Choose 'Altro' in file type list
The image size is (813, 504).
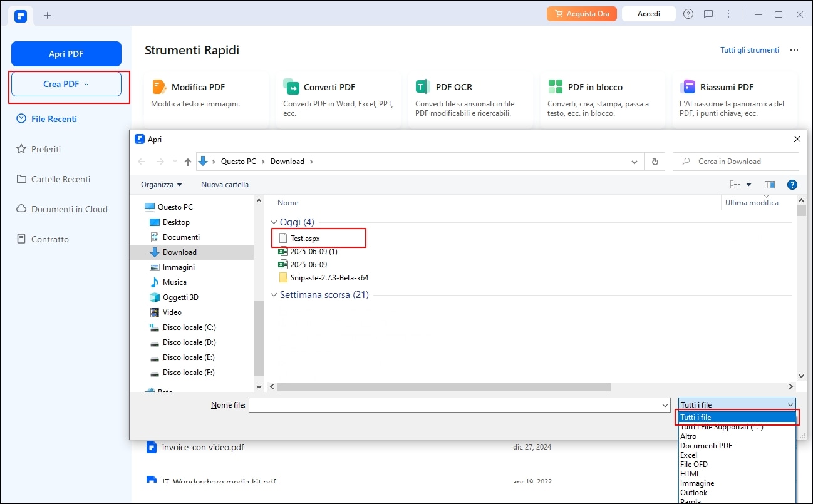(x=737, y=436)
